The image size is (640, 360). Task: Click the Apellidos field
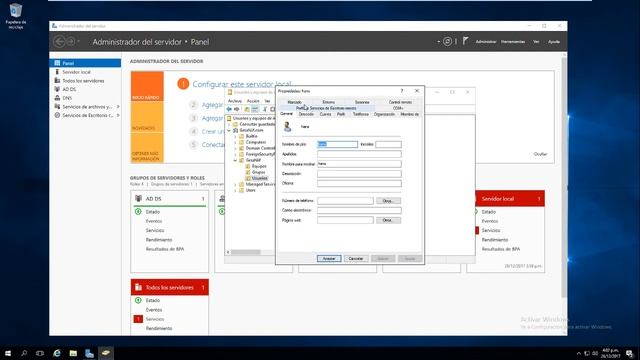point(359,154)
